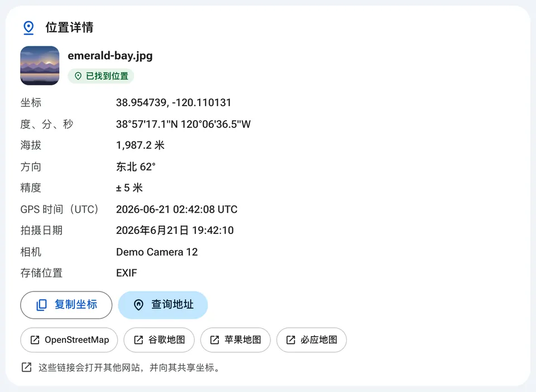Click the copy icon in 复制坐标 button
Image resolution: width=536 pixels, height=392 pixels.
(x=41, y=305)
